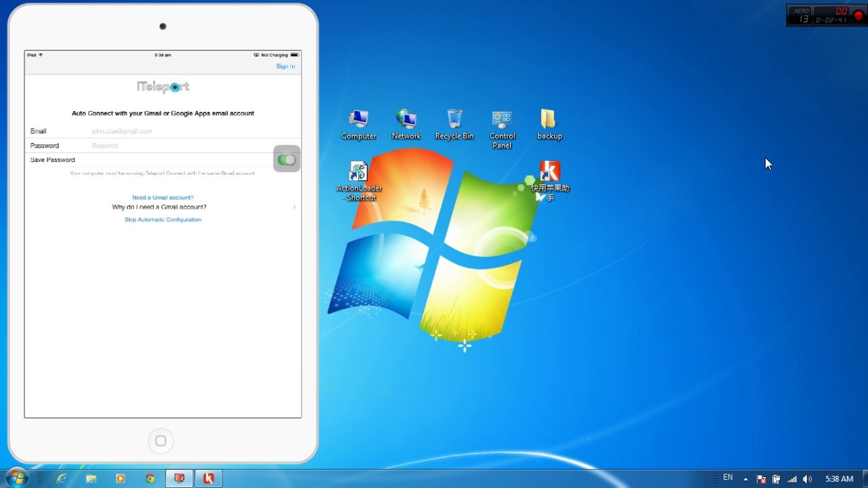Switch to the screen mirroring taskbar app
Image resolution: width=868 pixels, height=488 pixels.
pos(179,479)
